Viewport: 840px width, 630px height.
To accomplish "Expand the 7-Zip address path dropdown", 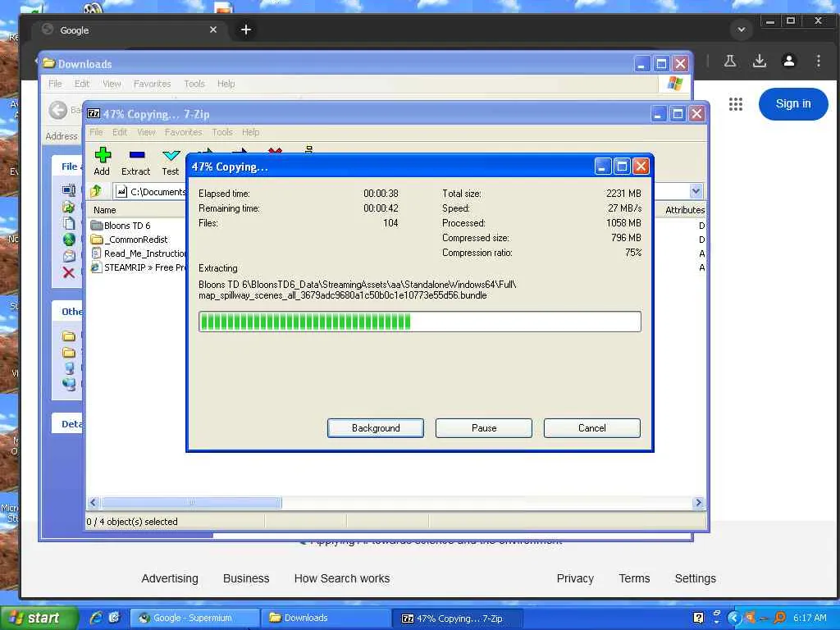I will [x=696, y=190].
